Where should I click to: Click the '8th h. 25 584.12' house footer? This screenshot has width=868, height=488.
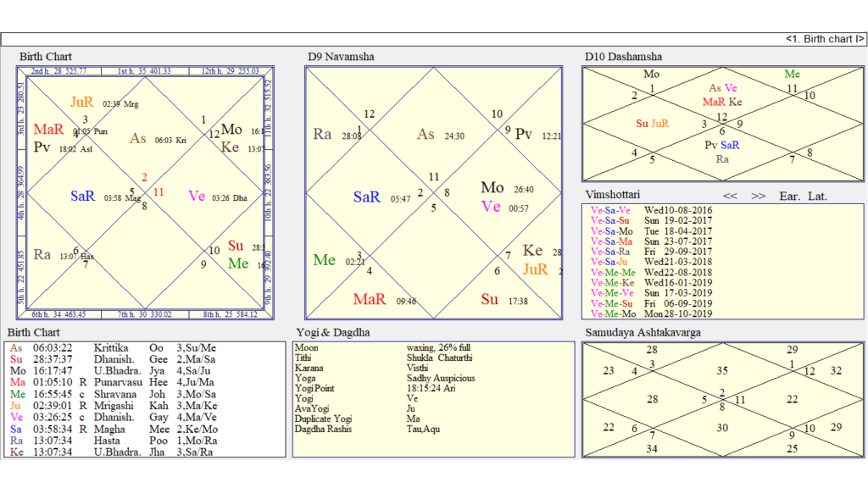(231, 314)
